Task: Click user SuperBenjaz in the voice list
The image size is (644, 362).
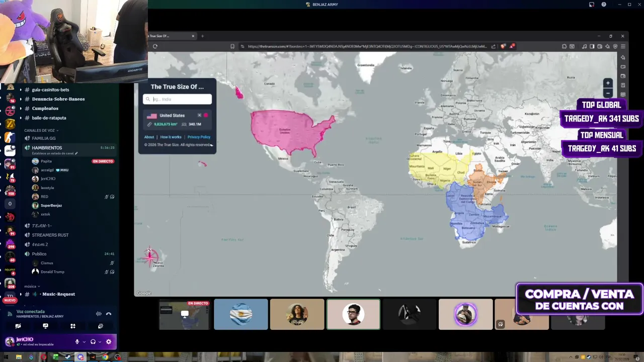Action: tap(51, 206)
